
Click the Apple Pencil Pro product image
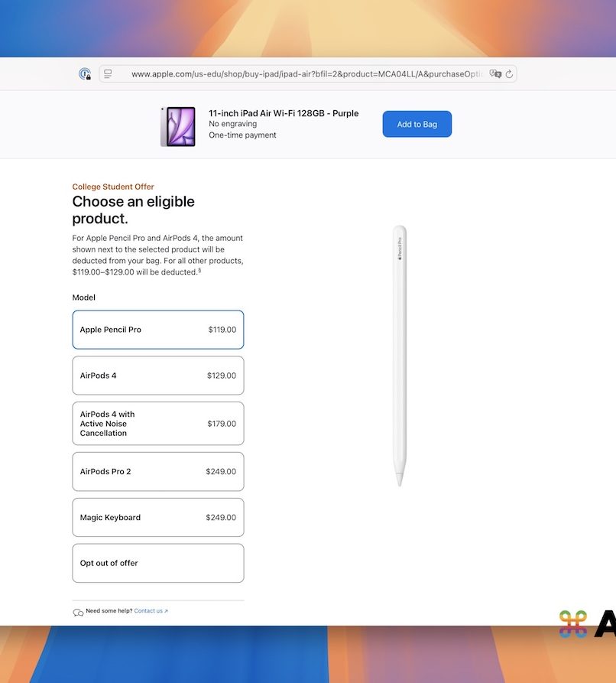click(x=400, y=355)
